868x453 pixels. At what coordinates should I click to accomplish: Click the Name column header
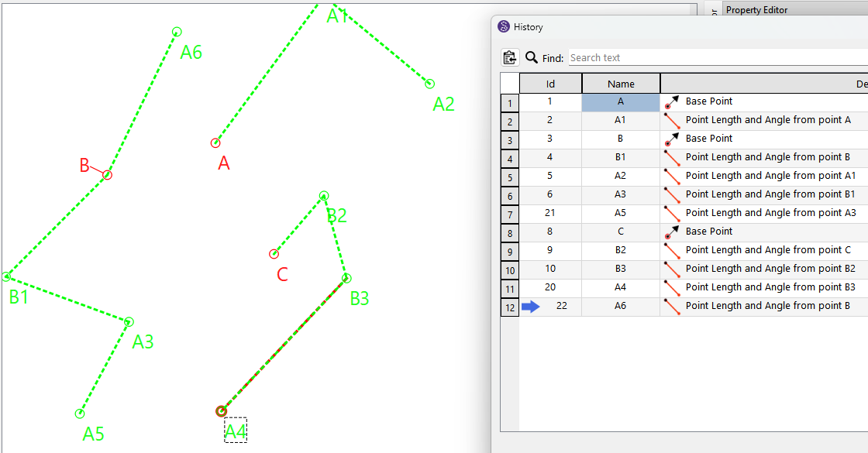(x=621, y=84)
